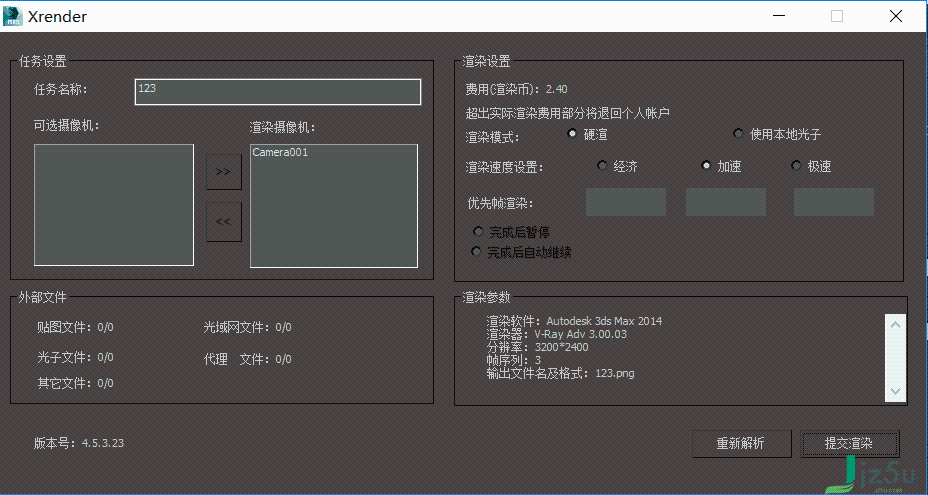This screenshot has height=495, width=928.
Task: Click the 渲染软件: Autodesk 3ds Max 2014 line
Action: point(574,321)
